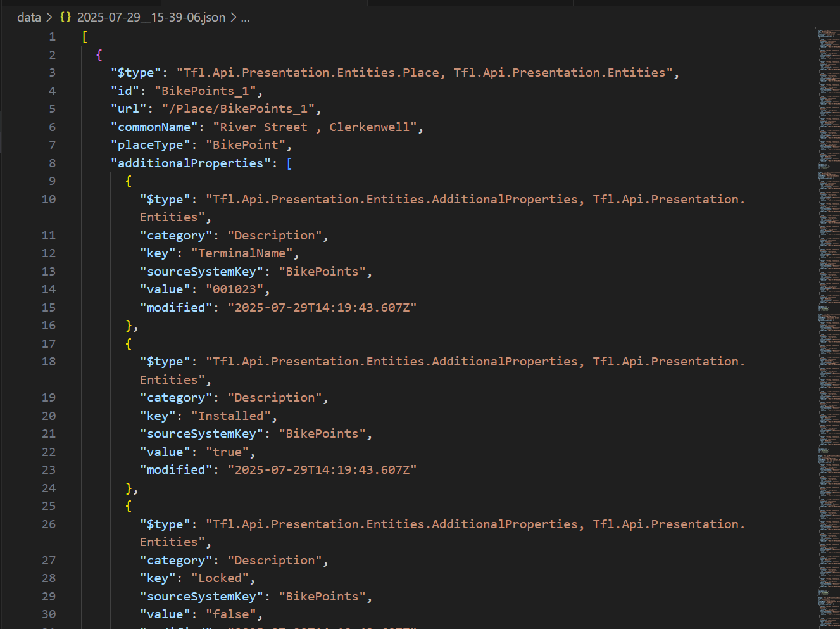This screenshot has height=629, width=840.
Task: Click the "Description" value on line 11
Action: [275, 236]
